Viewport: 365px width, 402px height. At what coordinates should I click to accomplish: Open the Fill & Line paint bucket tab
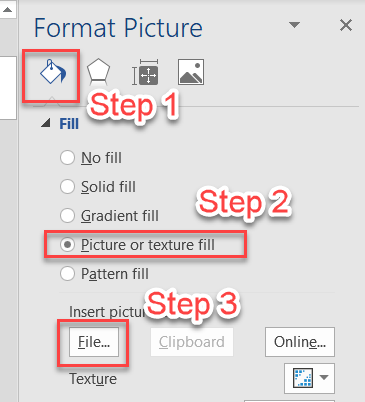(x=53, y=72)
